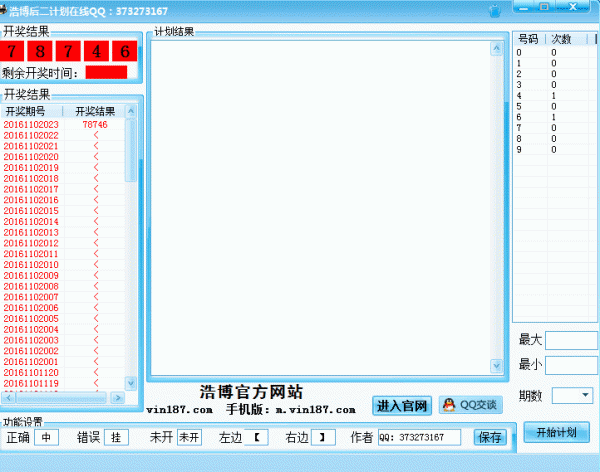600x472 pixels.
Task: Click vertical scrollbar thumb in draw list
Action: click(130, 150)
